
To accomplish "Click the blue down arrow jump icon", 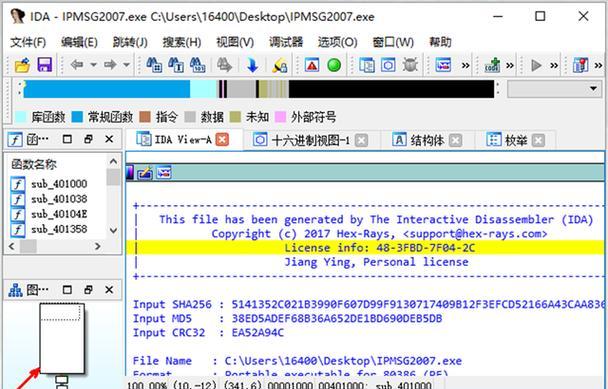I will click(x=252, y=65).
